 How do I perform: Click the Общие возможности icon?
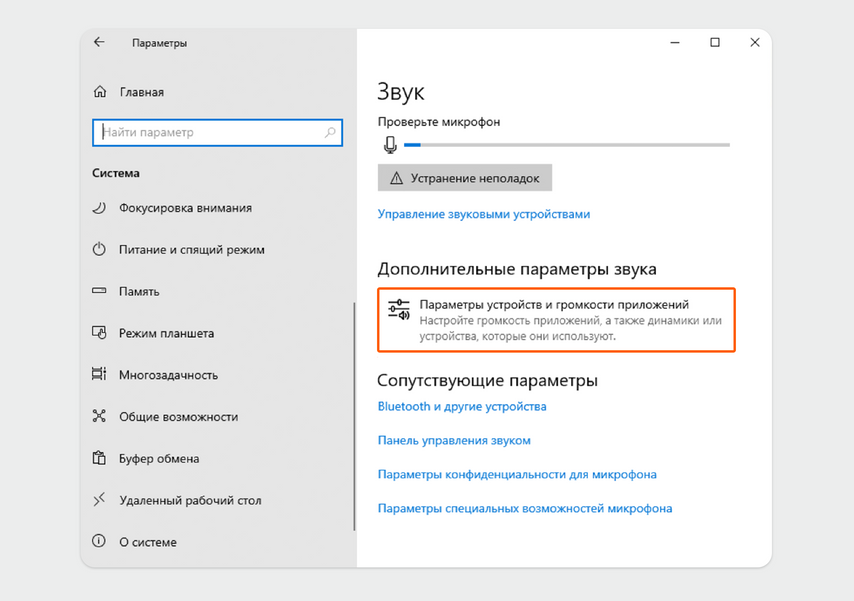click(99, 416)
